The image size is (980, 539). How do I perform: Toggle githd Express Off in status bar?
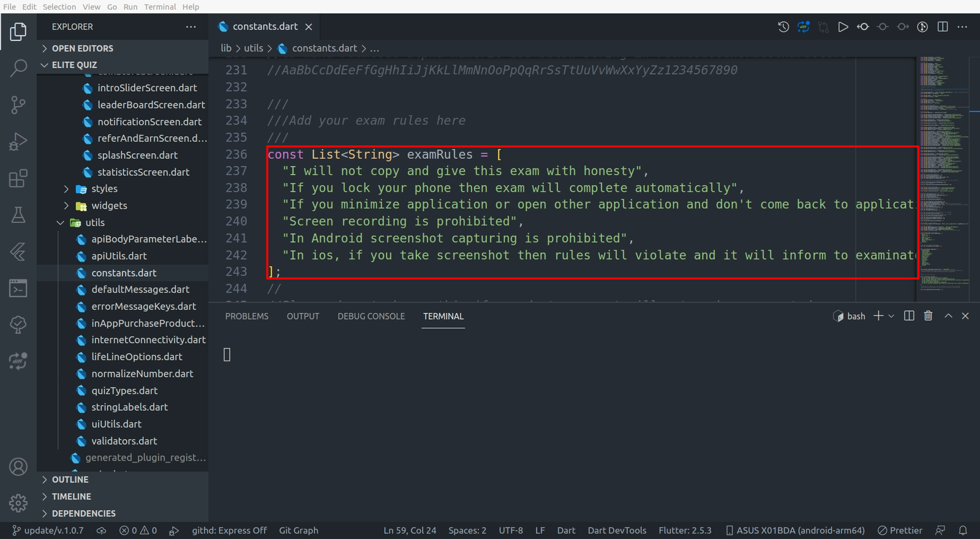pos(229,530)
